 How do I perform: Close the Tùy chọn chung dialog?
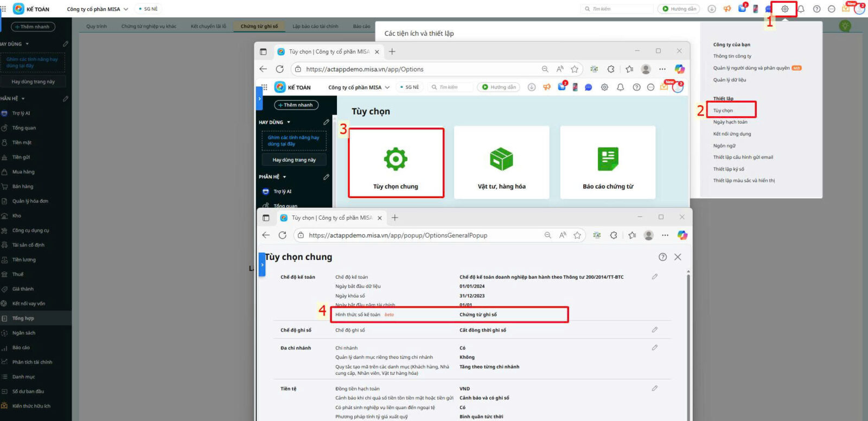tap(678, 257)
